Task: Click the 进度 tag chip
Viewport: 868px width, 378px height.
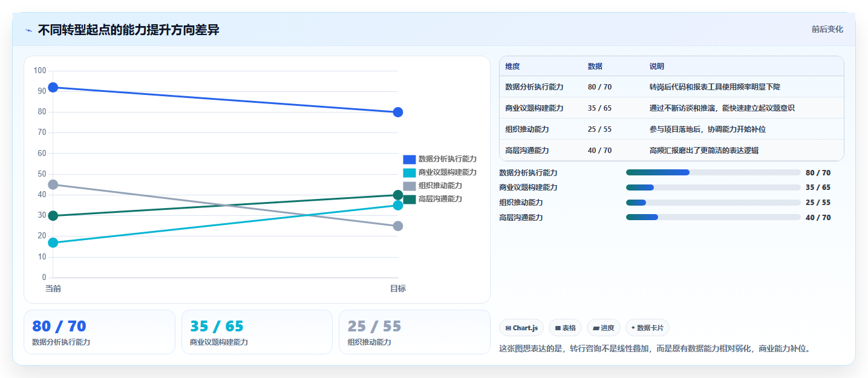Action: [604, 328]
